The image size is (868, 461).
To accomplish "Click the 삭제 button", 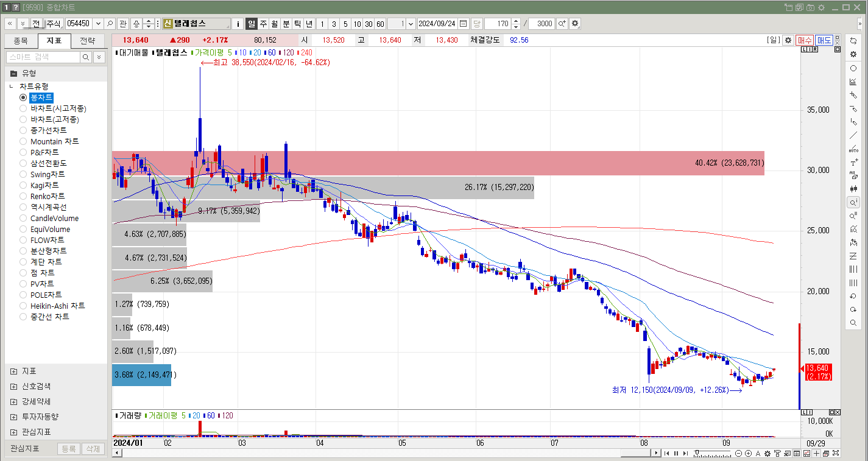I will pyautogui.click(x=93, y=449).
